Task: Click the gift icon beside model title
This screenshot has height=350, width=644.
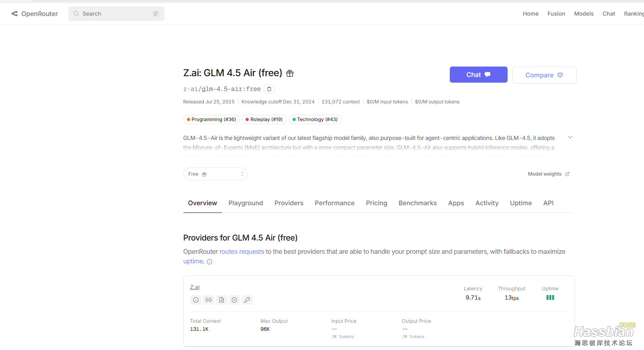Action: (x=290, y=73)
